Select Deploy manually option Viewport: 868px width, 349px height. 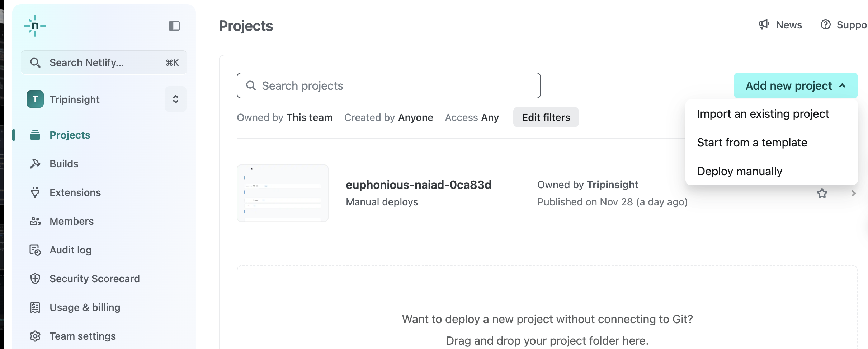click(739, 171)
